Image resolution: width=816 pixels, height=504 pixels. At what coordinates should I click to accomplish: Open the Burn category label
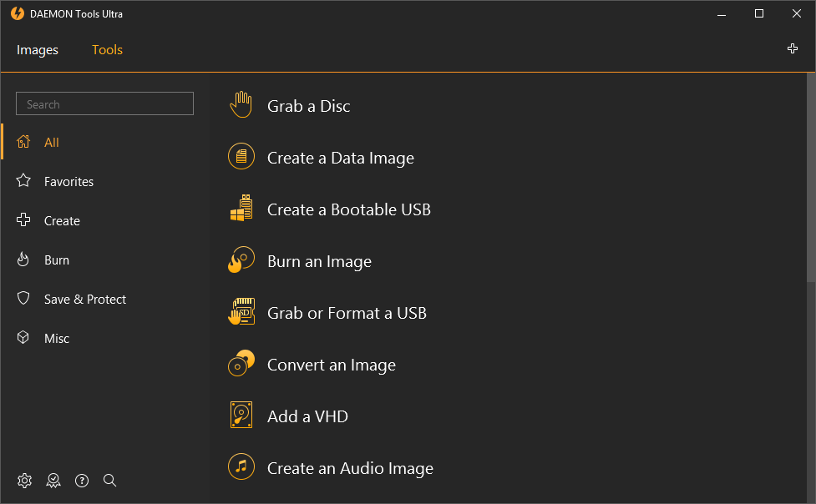(x=57, y=260)
